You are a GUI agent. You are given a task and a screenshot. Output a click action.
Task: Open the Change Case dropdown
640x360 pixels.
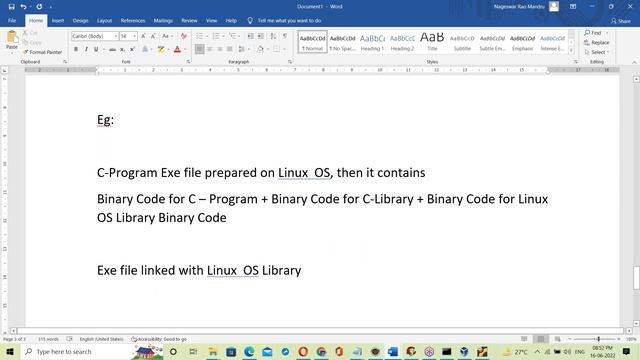[167, 36]
